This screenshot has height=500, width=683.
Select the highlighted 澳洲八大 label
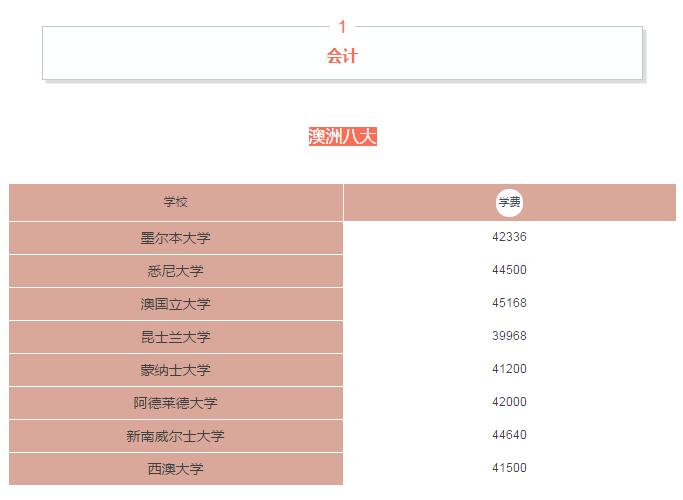pyautogui.click(x=342, y=137)
